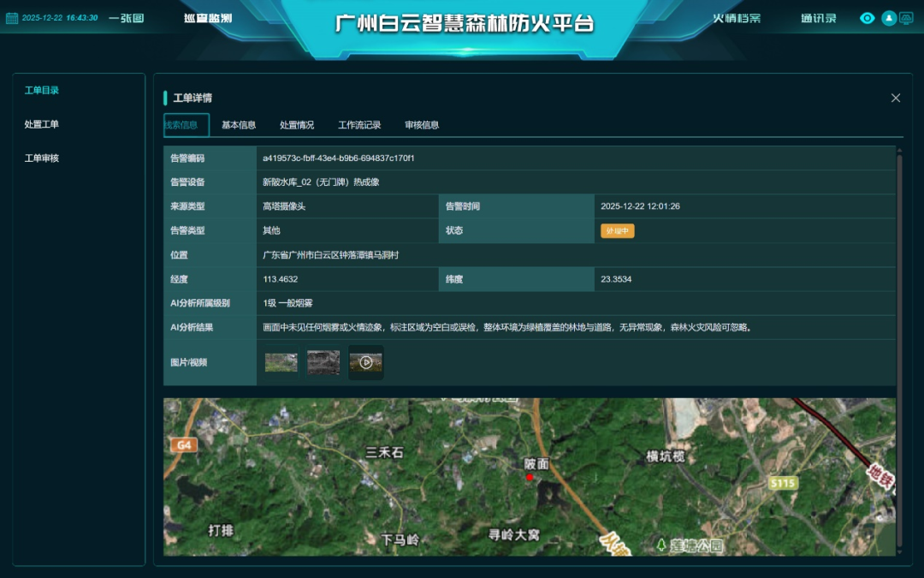
Task: Click the S115 road badge on map
Action: [782, 483]
